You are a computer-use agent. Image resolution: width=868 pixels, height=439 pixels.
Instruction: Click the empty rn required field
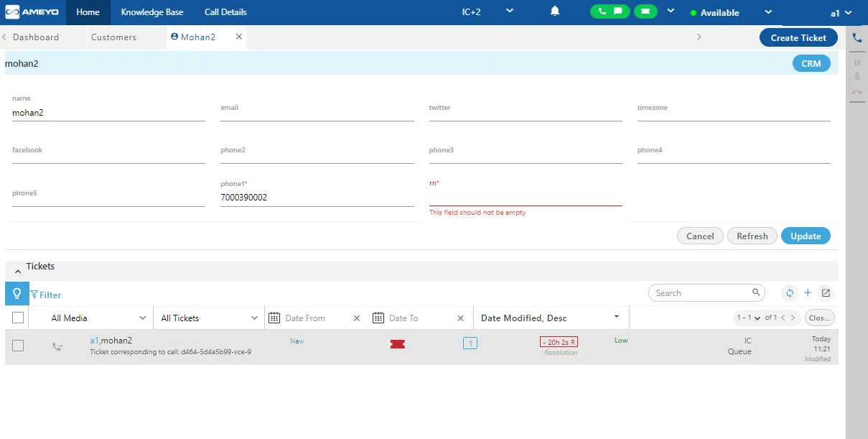coord(526,197)
